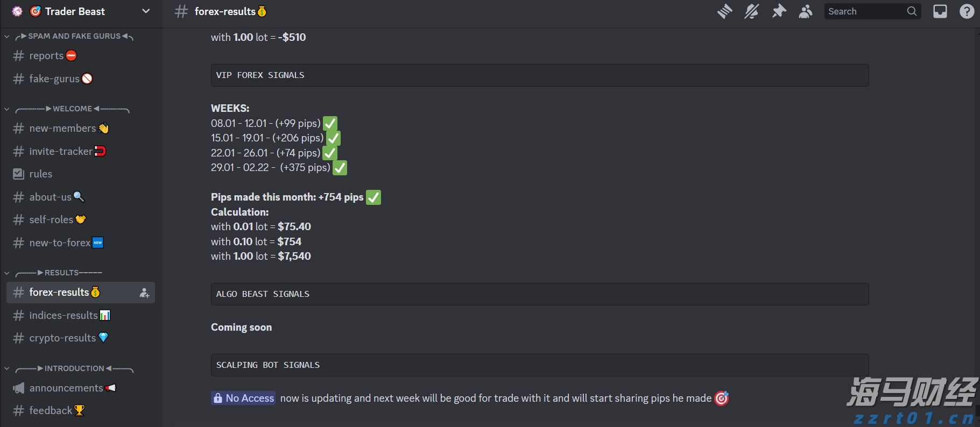
Task: Switch to indices-results channel
Action: [x=64, y=316]
